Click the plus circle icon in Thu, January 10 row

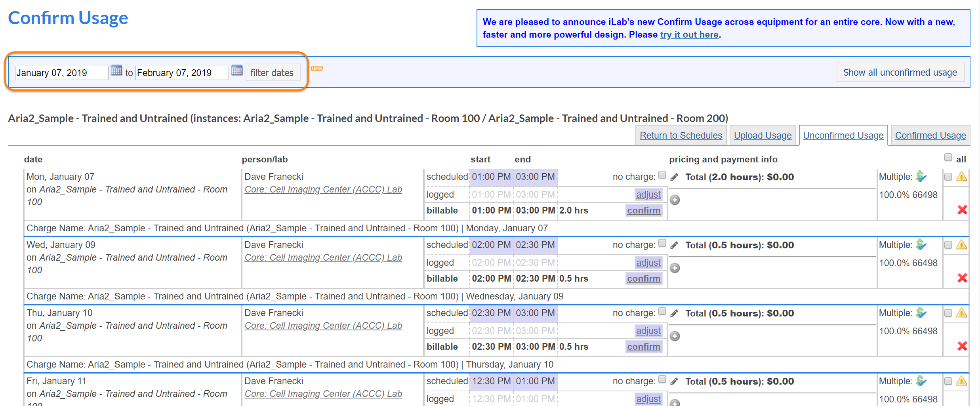point(675,336)
